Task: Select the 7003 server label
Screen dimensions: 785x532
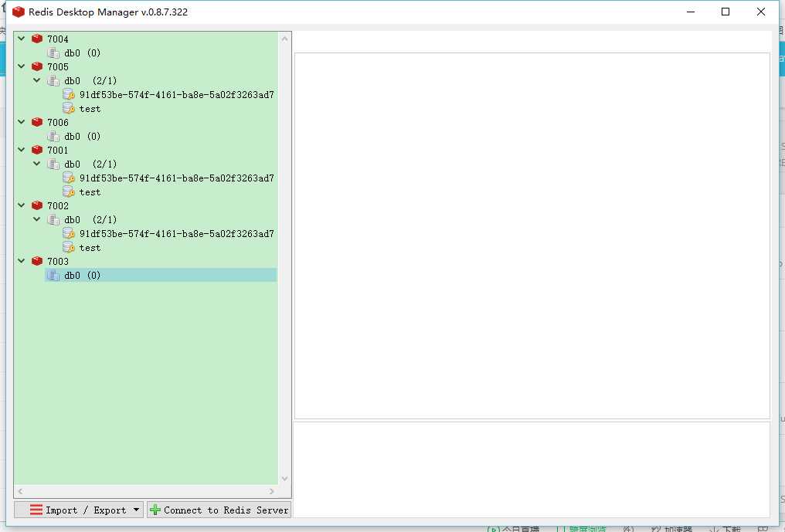Action: point(58,262)
